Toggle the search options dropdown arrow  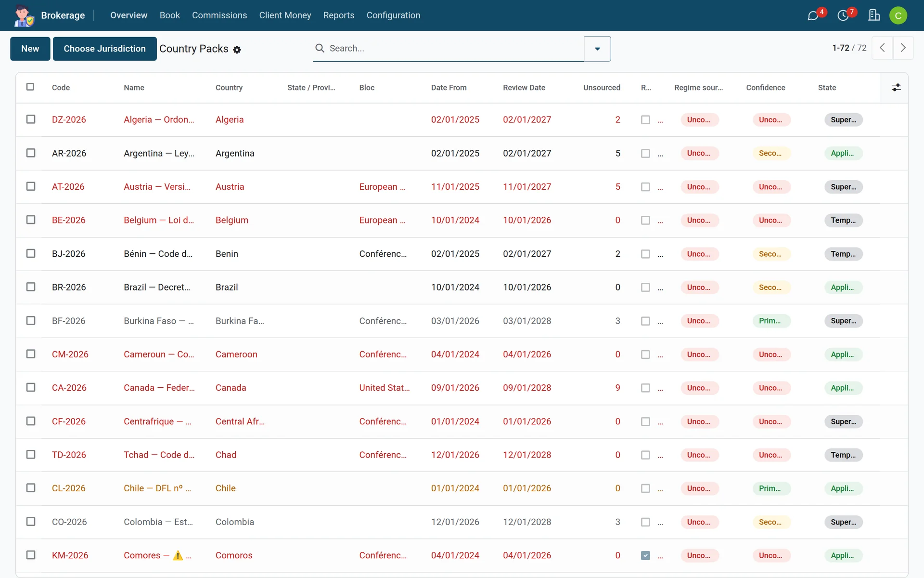click(597, 49)
